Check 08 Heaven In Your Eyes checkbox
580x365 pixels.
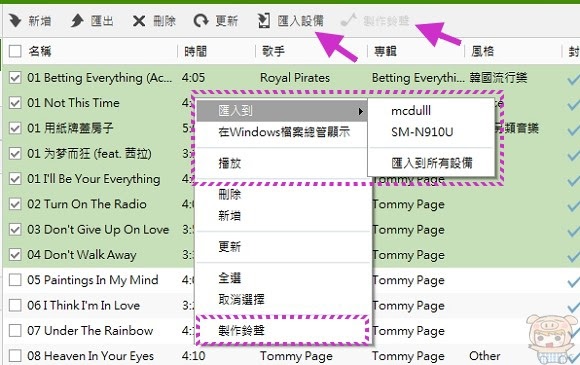15,356
